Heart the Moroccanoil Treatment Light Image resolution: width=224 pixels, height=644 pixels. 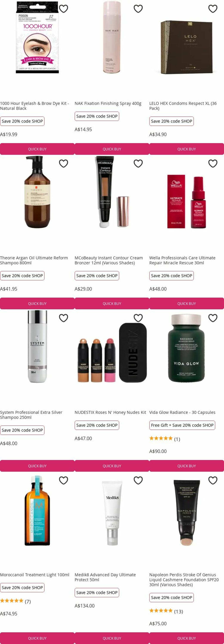[63, 480]
